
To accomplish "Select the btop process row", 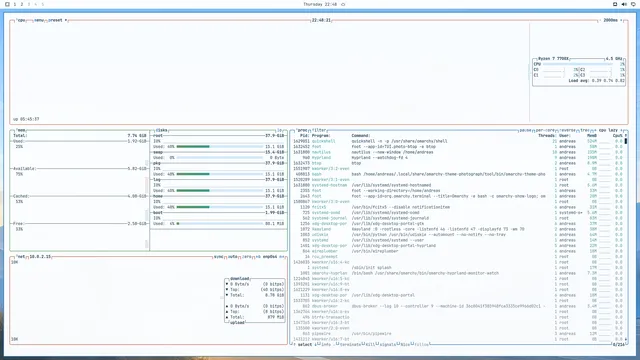I will pos(458,163).
